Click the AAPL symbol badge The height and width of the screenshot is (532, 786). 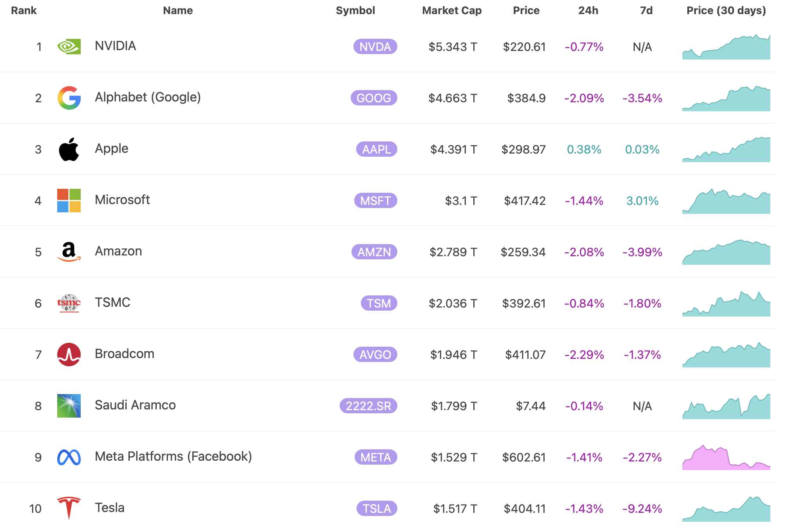377,149
